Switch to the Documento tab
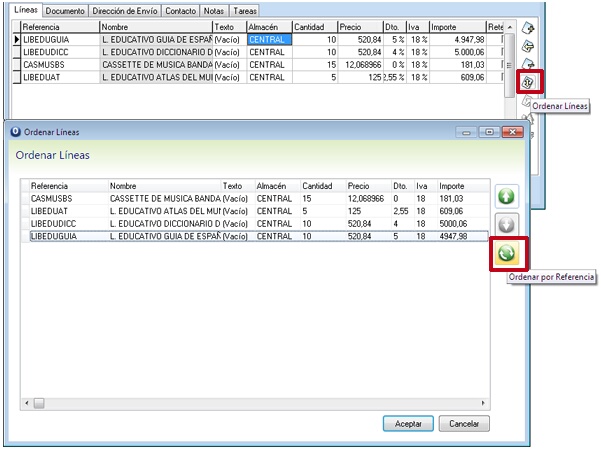The image size is (601, 454). pos(65,10)
